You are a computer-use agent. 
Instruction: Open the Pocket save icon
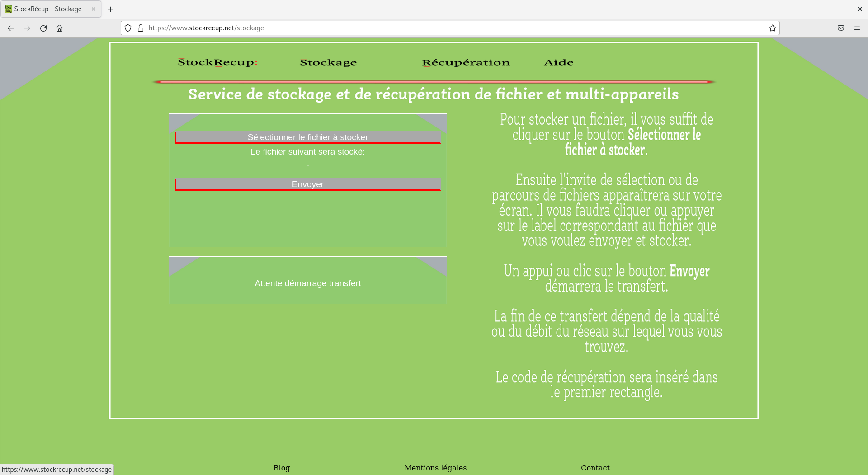(x=841, y=28)
